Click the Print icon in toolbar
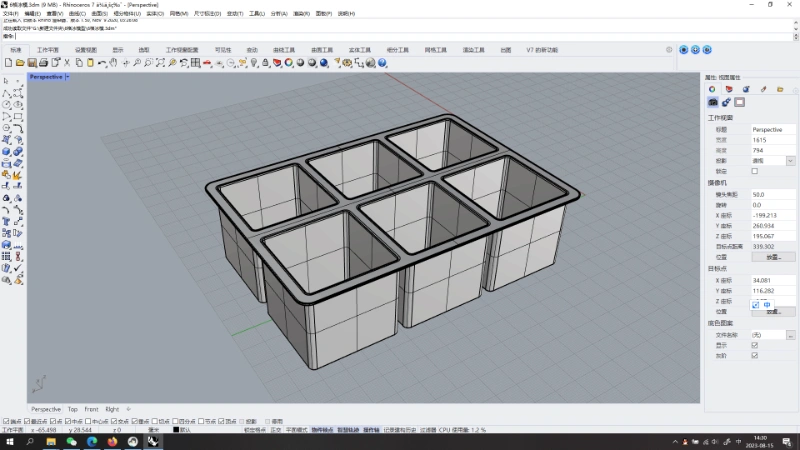 42,62
